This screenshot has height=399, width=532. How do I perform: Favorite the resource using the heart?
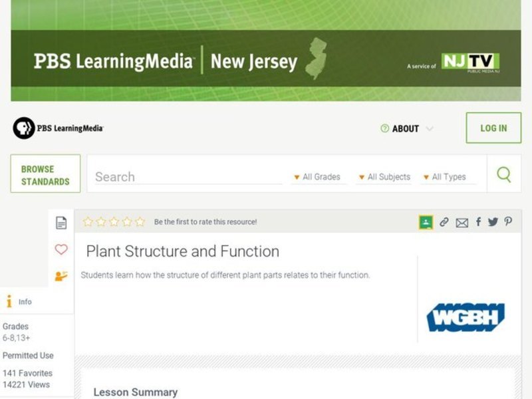(62, 249)
